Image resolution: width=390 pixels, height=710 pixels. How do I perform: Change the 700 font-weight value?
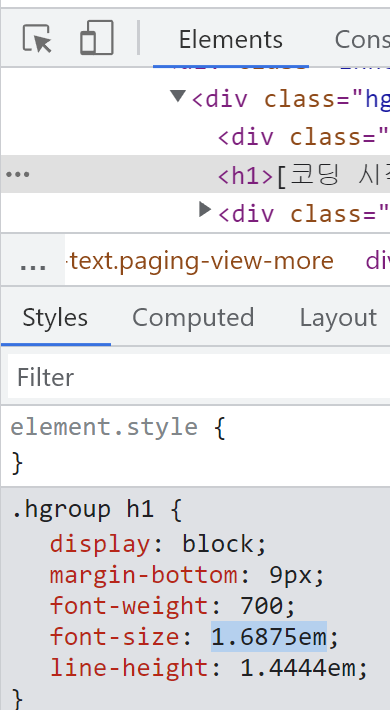pyautogui.click(x=262, y=606)
